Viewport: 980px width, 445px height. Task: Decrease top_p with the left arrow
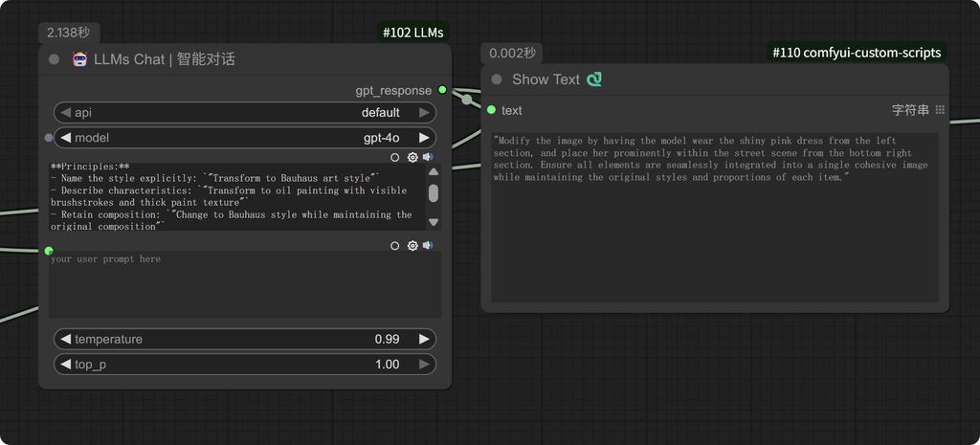(x=65, y=365)
